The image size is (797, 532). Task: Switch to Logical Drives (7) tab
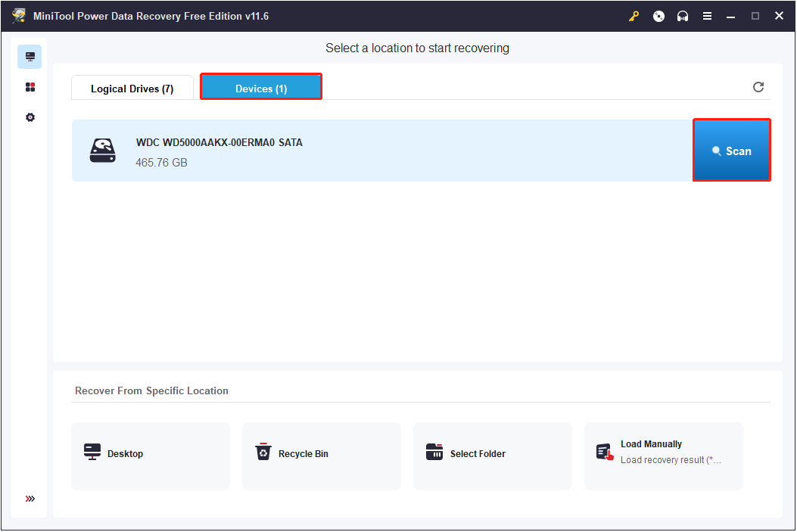pos(132,89)
